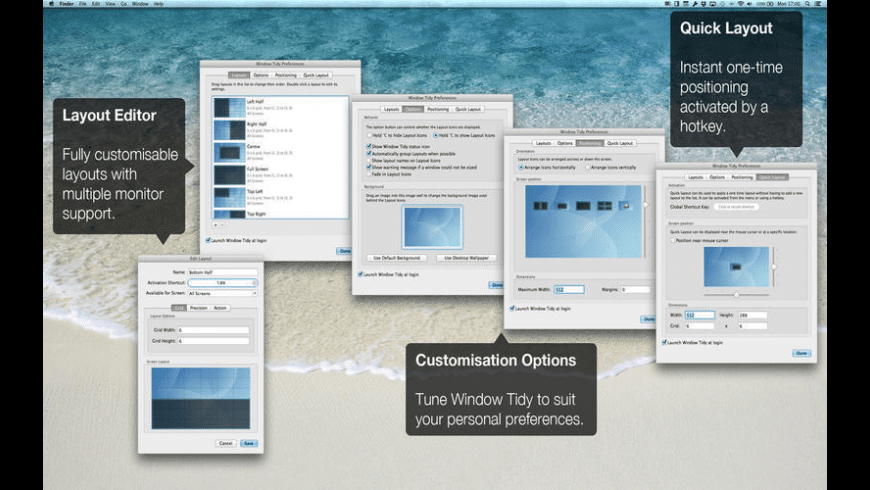This screenshot has height=490, width=870.
Task: Open Action tab in Edit Layout
Action: click(220, 308)
